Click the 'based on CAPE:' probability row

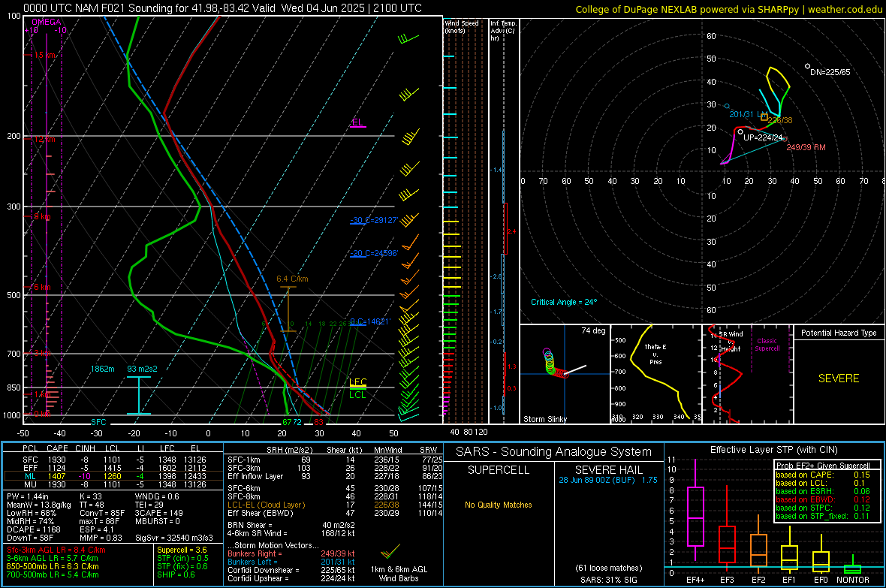[823, 475]
